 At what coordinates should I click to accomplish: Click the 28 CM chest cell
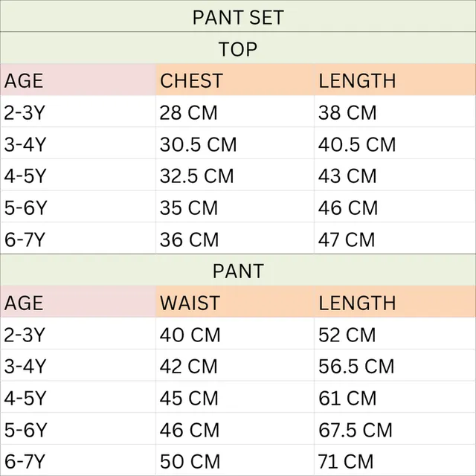(x=235, y=112)
